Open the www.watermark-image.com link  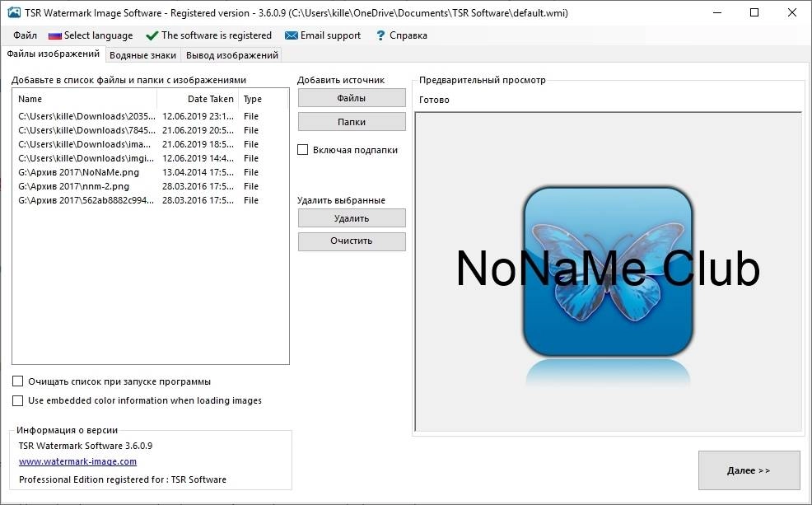pos(77,461)
